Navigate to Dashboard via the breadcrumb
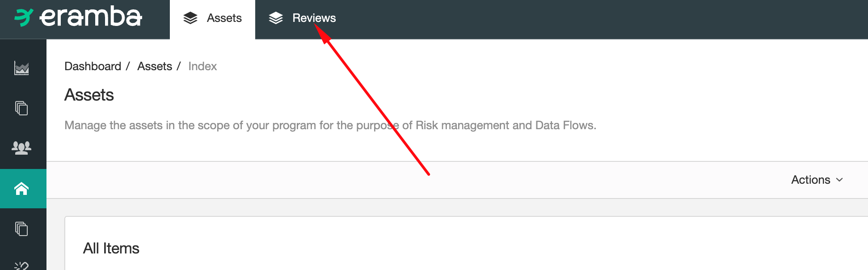868x270 pixels. click(93, 66)
